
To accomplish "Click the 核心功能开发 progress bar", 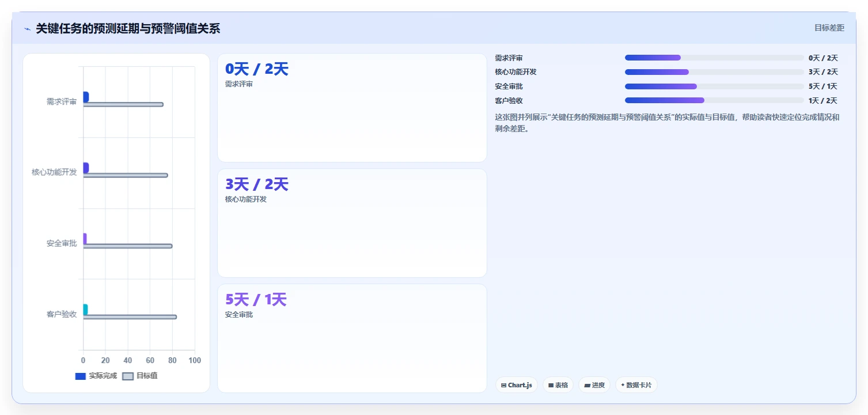I will point(714,72).
